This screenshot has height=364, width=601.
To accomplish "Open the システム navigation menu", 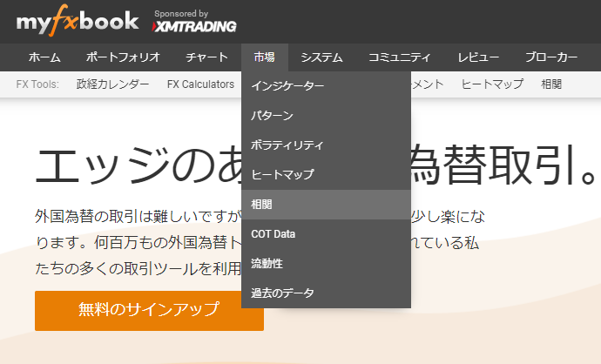I will (x=321, y=57).
